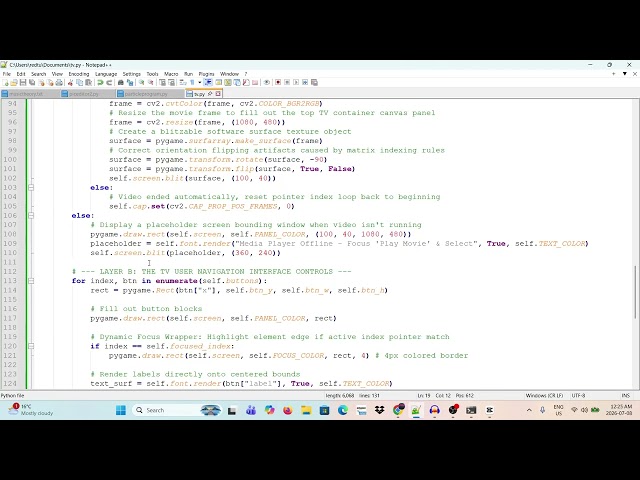640x480 pixels.
Task: Click the Save recorded macro icon
Action: pyautogui.click(x=314, y=82)
